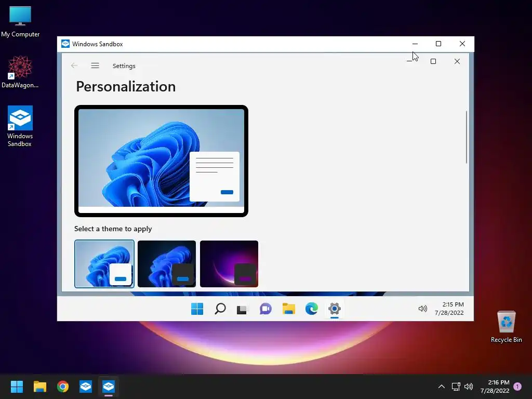
Task: Select the My Computer desktop icon
Action: (20, 21)
